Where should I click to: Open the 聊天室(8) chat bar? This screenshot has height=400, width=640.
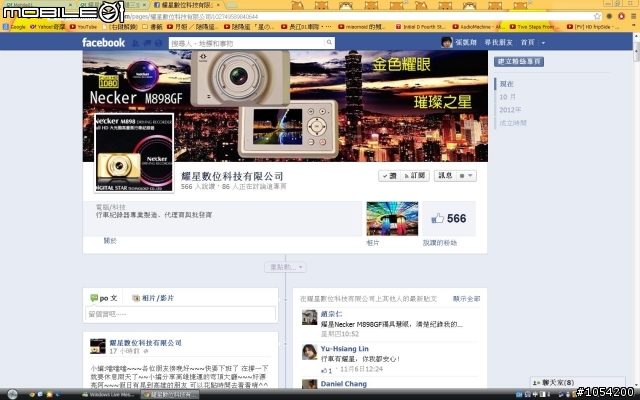pos(577,382)
